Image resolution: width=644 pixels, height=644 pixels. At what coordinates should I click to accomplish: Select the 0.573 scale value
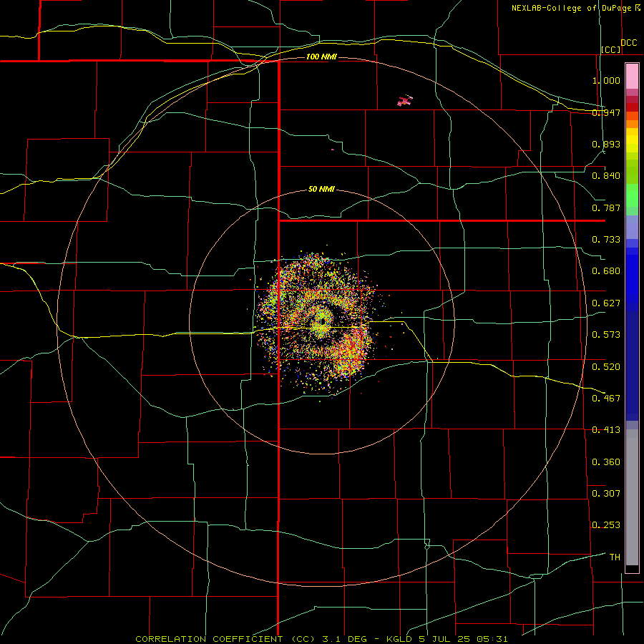tap(606, 335)
